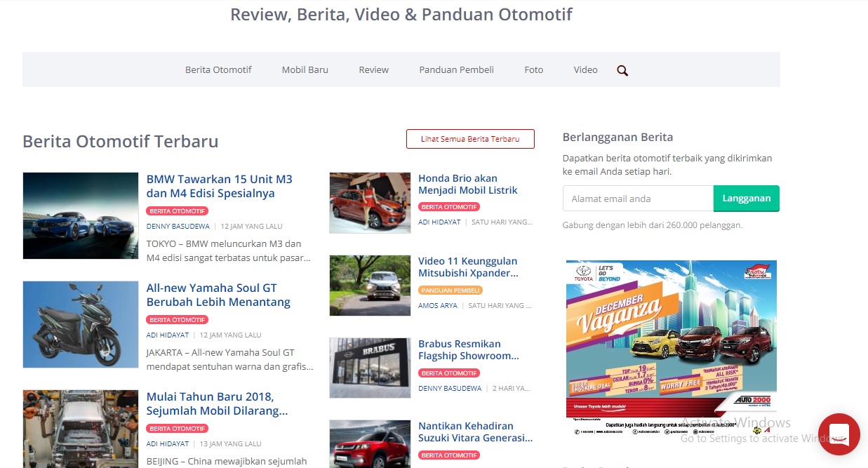The image size is (868, 468).
Task: Click author Adi Hidayat under Yamaha Soul GT
Action: coord(168,335)
